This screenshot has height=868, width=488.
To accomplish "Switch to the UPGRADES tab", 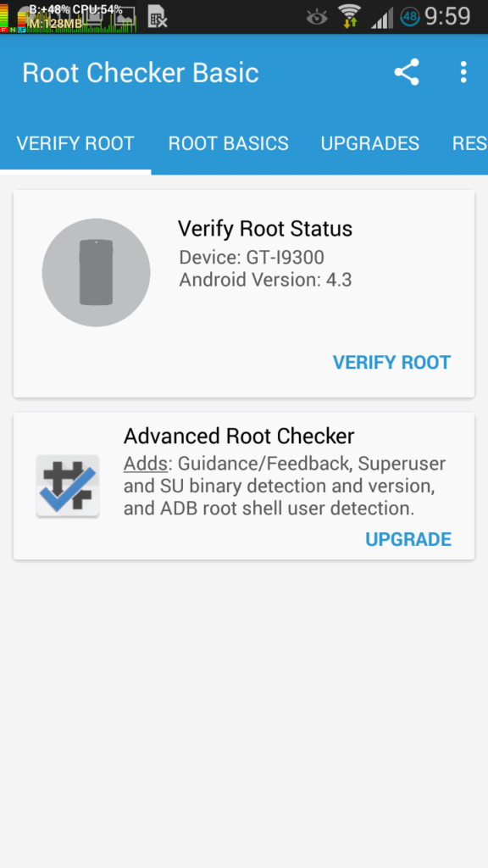I will 370,143.
